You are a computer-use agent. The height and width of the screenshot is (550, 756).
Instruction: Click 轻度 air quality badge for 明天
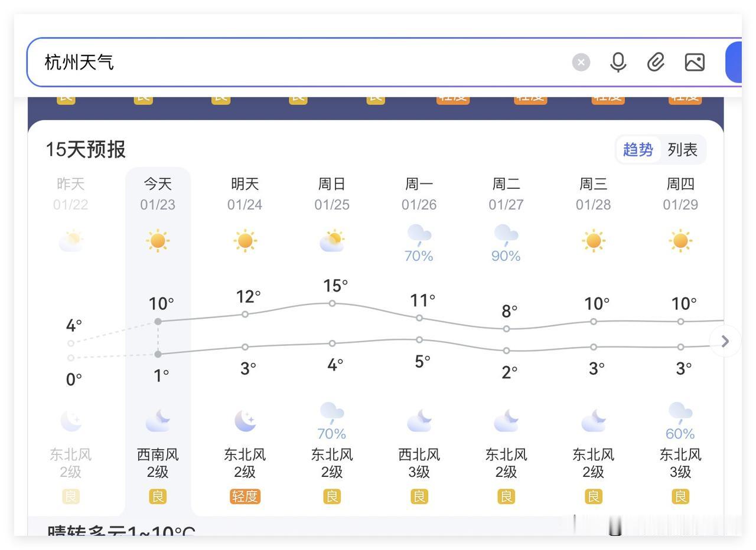(245, 497)
